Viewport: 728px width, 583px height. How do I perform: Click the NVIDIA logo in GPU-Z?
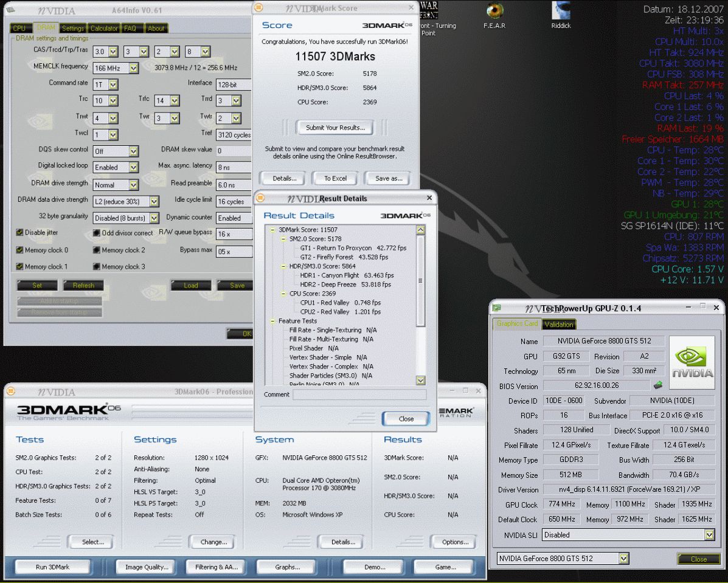[692, 362]
